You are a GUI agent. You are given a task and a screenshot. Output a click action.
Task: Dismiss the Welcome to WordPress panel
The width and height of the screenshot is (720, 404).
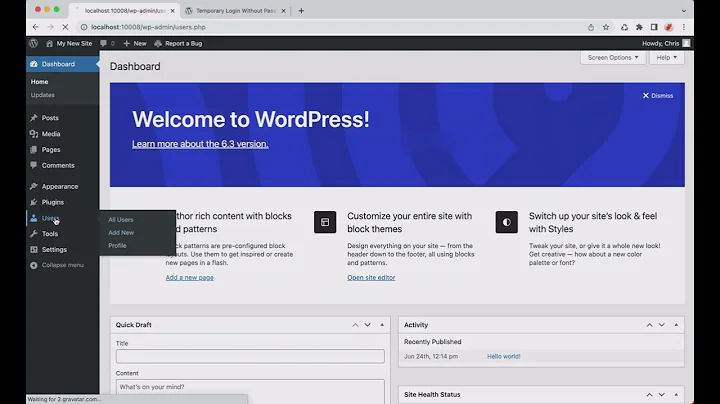658,95
